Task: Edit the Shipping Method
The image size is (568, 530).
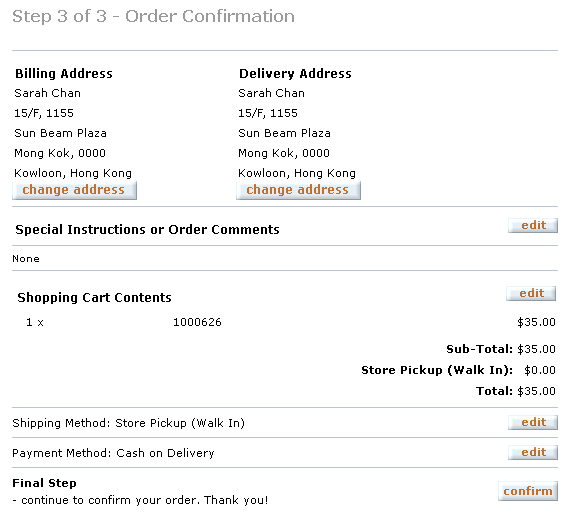Action: 533,422
